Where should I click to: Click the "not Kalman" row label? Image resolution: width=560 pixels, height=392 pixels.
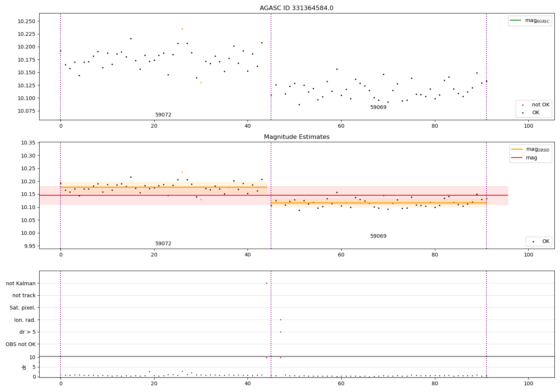[21, 283]
